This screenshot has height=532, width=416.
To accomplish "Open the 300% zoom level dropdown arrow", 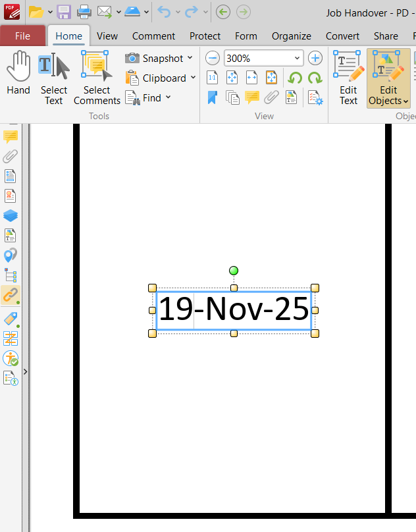I will tap(297, 59).
